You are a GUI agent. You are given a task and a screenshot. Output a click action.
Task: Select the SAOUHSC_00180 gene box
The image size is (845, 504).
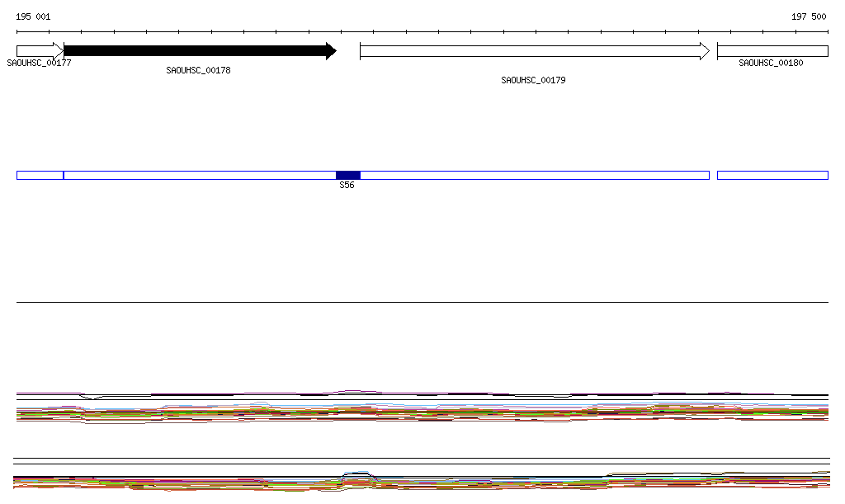point(772,51)
